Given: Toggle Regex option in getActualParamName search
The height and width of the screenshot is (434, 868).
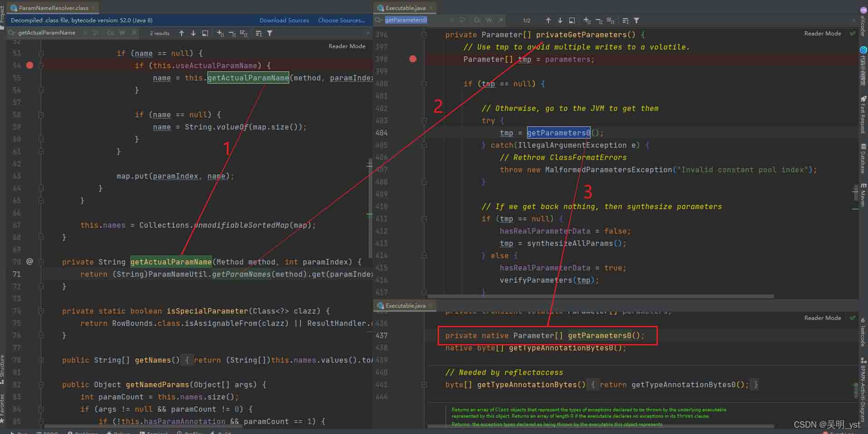Looking at the screenshot, I should (x=134, y=33).
